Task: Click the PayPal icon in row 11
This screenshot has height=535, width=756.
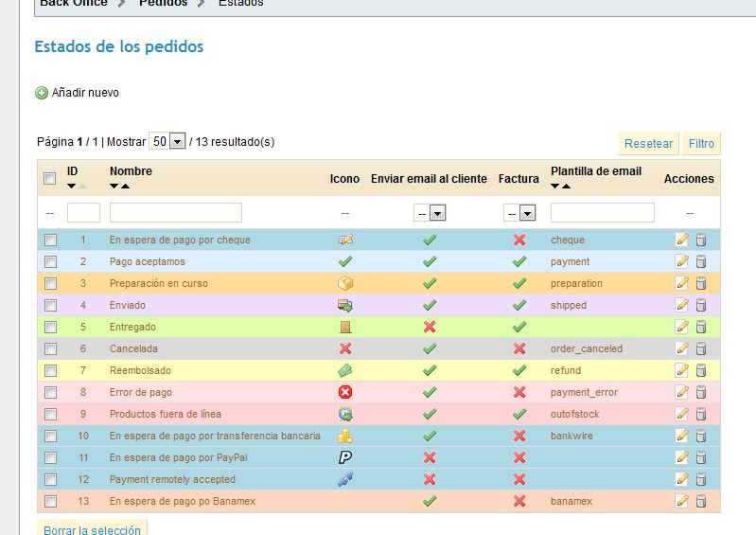Action: (x=345, y=457)
